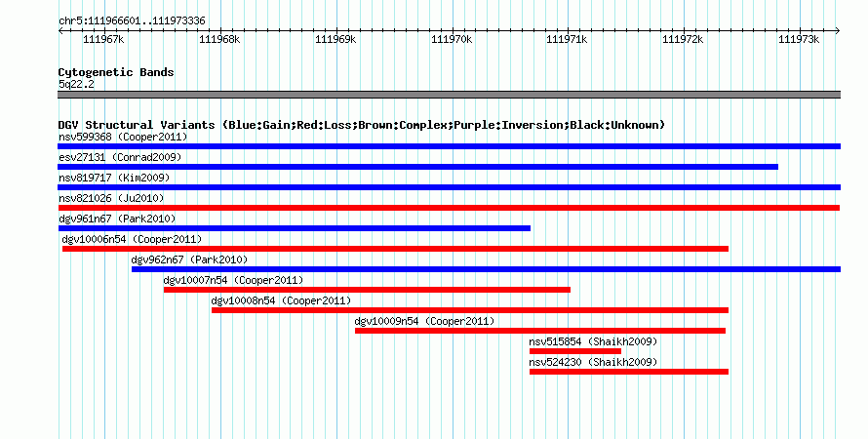Image resolution: width=868 pixels, height=439 pixels.
Task: Click the chr5:111966601..111973336 coordinate label
Action: coord(132,21)
